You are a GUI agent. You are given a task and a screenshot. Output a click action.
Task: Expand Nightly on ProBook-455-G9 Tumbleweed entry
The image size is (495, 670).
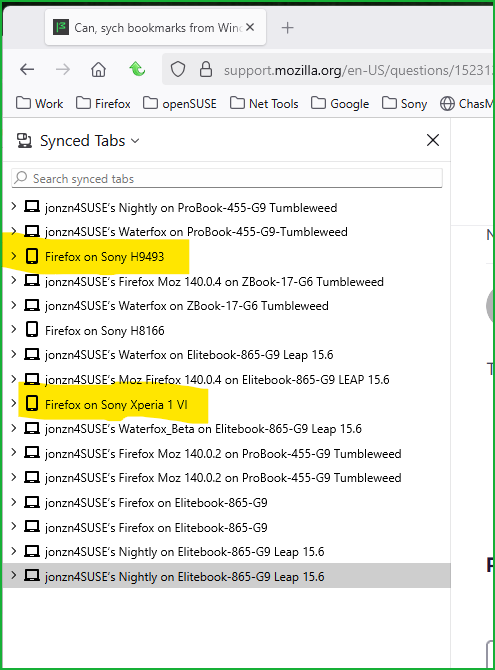point(14,207)
